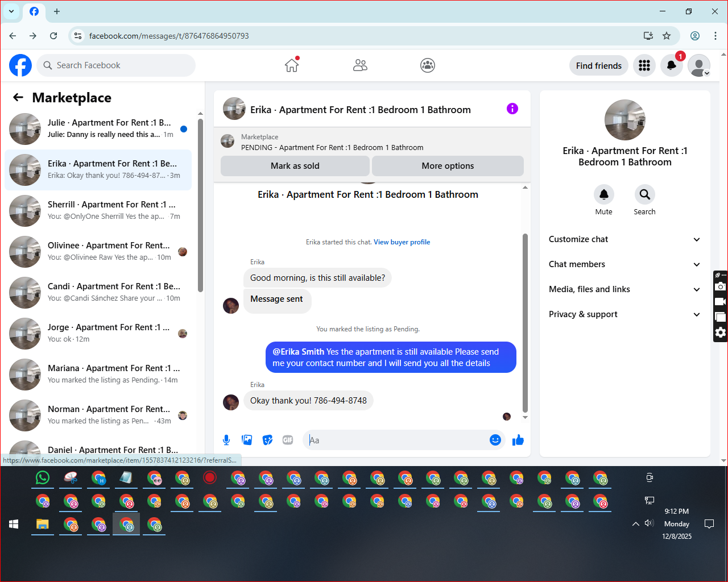Open the Chrome tab search dropdown
This screenshot has width=728, height=582.
(x=11, y=11)
